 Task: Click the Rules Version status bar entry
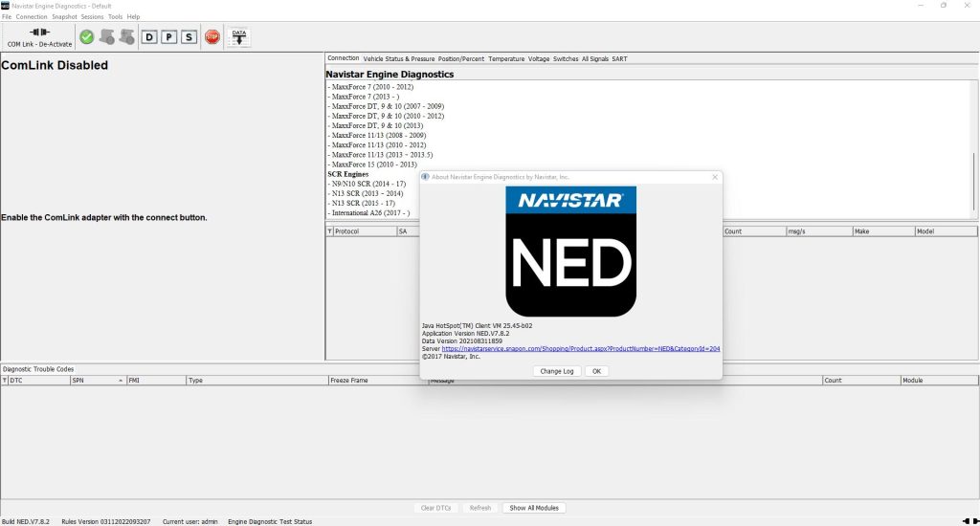[x=105, y=521]
